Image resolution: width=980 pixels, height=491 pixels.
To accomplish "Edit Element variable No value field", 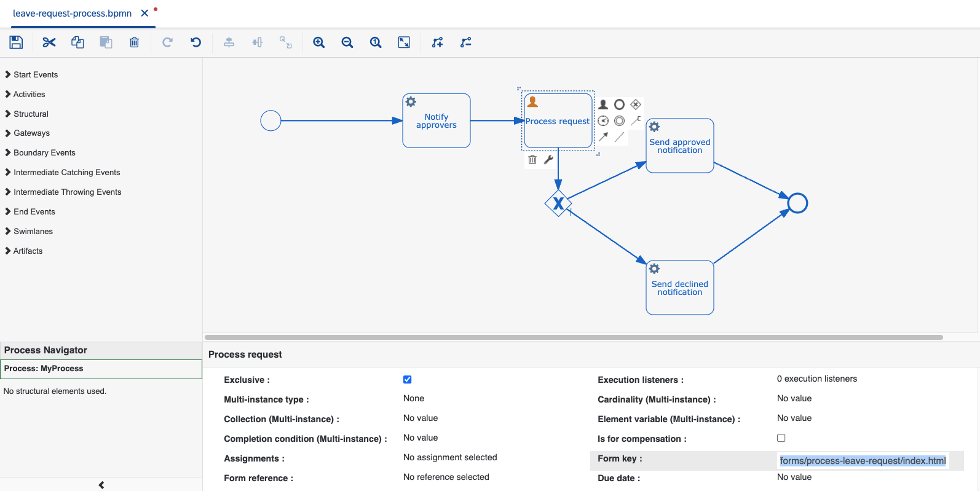I will point(794,418).
